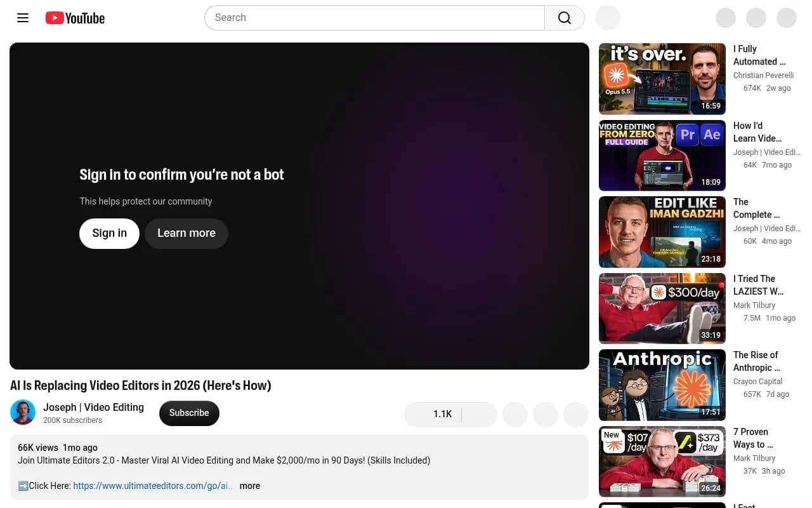Open the $300/day video thumbnail
Screen dimensions: 812x508
pos(662,309)
